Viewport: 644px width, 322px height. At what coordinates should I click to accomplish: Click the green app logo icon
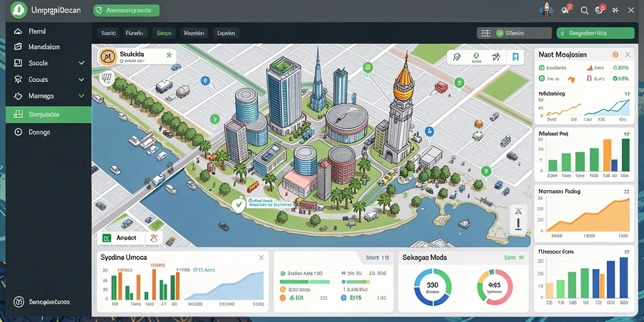click(19, 10)
